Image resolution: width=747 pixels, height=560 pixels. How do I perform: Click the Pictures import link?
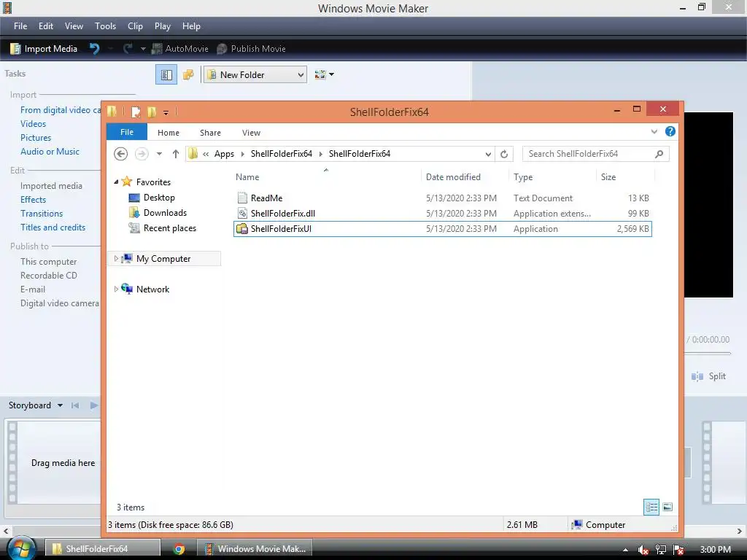click(36, 138)
